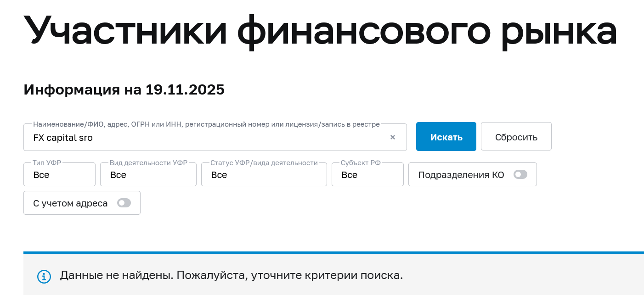Viewport: 644px width, 301px height.
Task: Click the 'С учетом адреса' label text
Action: (x=70, y=203)
